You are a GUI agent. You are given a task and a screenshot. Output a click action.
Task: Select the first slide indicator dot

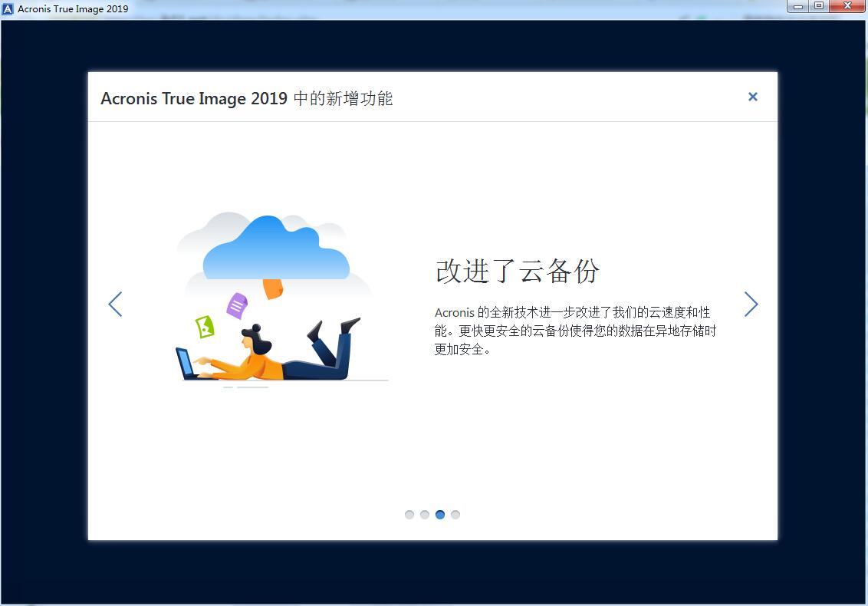tap(409, 515)
